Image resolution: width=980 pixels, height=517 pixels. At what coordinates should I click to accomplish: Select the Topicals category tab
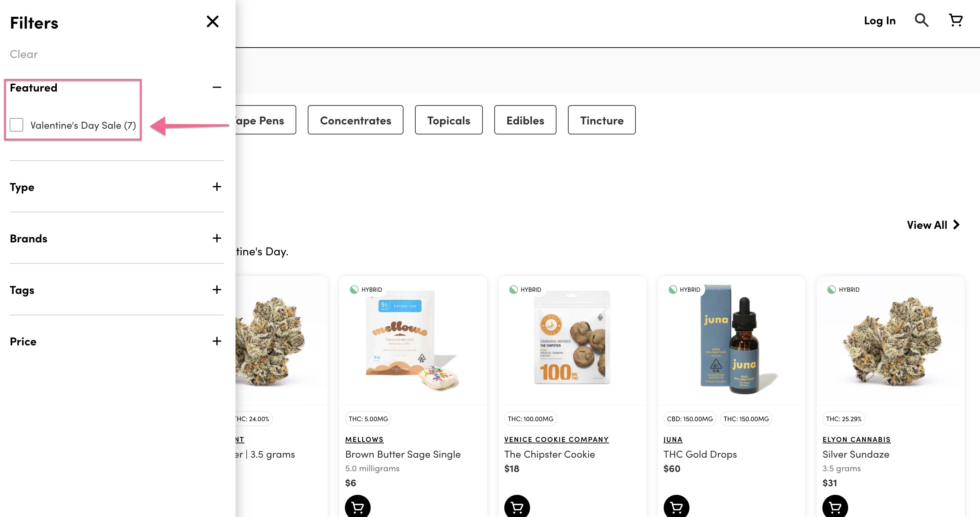449,120
